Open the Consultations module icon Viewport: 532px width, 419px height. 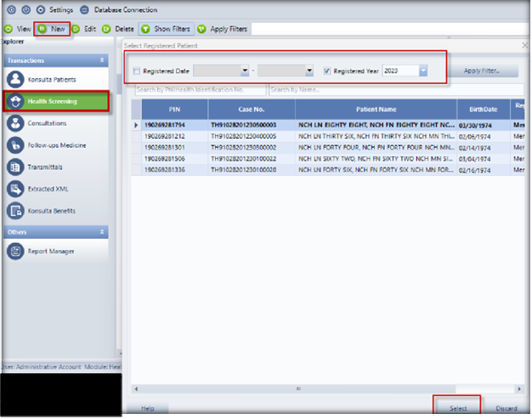click(14, 123)
